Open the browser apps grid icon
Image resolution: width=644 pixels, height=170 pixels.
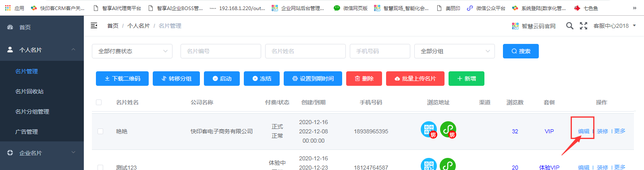pyautogui.click(x=8, y=8)
